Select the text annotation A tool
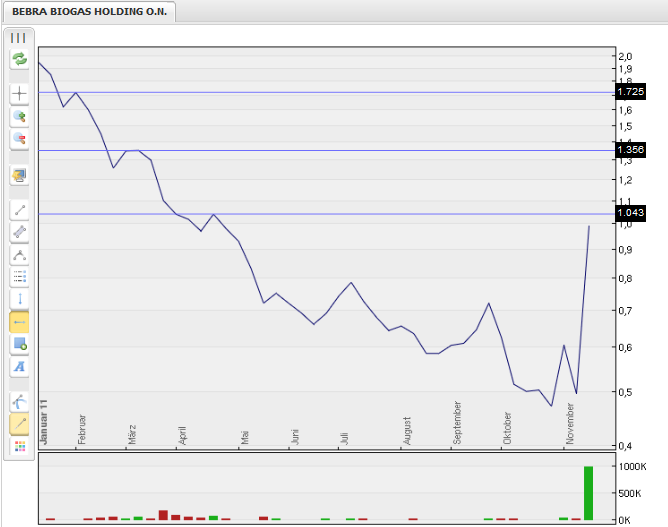 (19, 367)
